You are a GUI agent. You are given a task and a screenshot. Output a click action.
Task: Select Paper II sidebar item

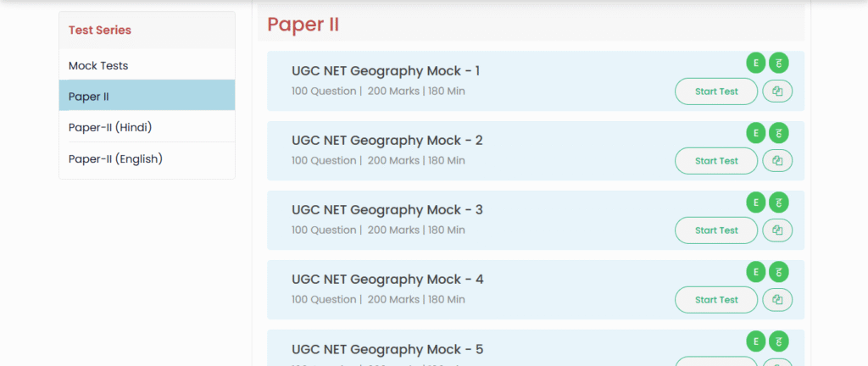(x=147, y=96)
